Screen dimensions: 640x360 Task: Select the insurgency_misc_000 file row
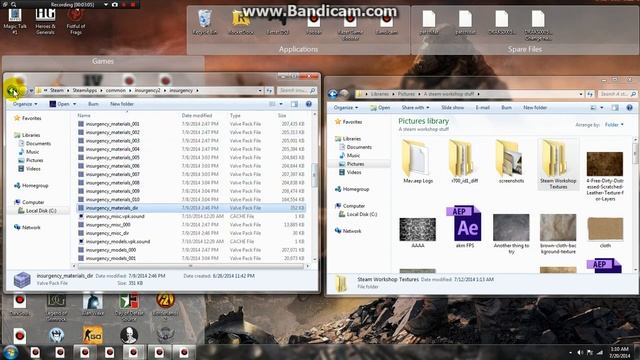[x=191, y=224]
